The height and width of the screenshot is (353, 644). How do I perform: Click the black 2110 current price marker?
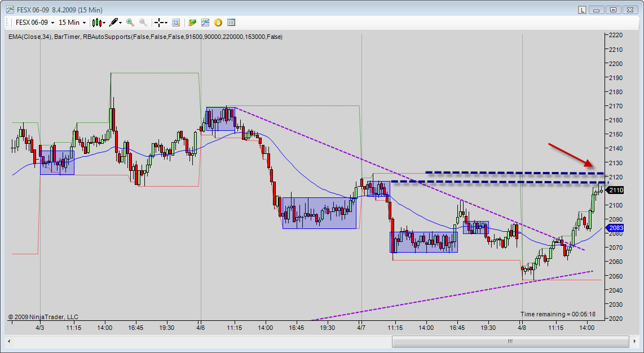(x=616, y=190)
